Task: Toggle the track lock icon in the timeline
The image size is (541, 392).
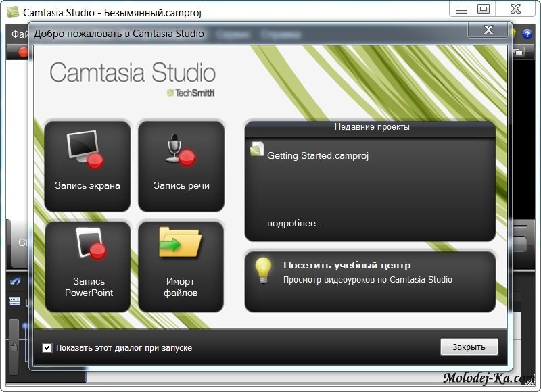Action: (x=14, y=347)
